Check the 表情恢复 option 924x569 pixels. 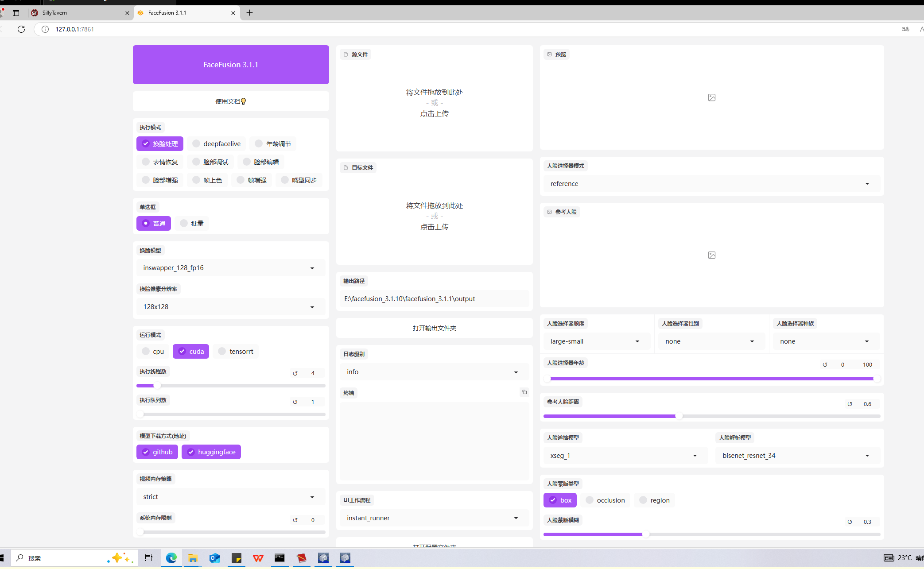coord(160,162)
